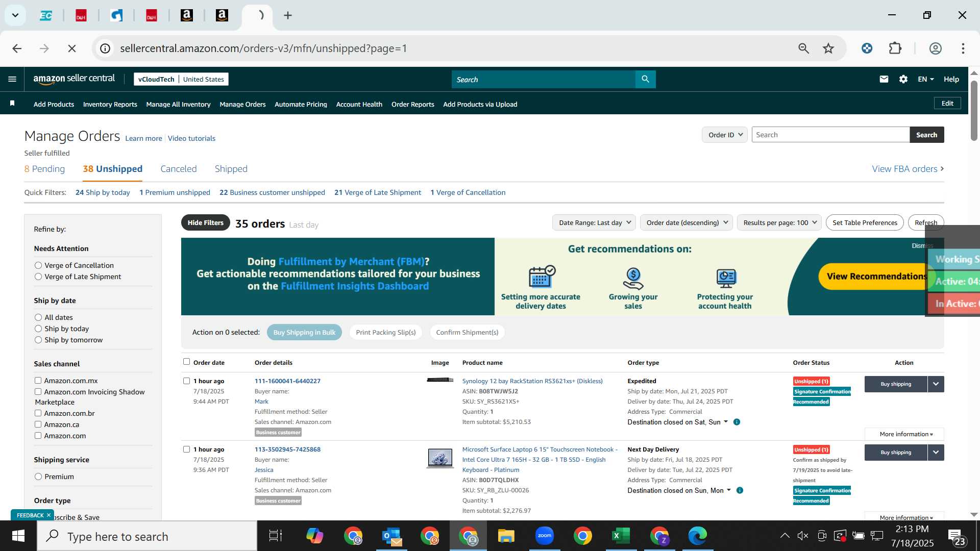980x551 pixels.
Task: Tick checkbox for order 111-1600041-6440227
Action: [x=186, y=381]
